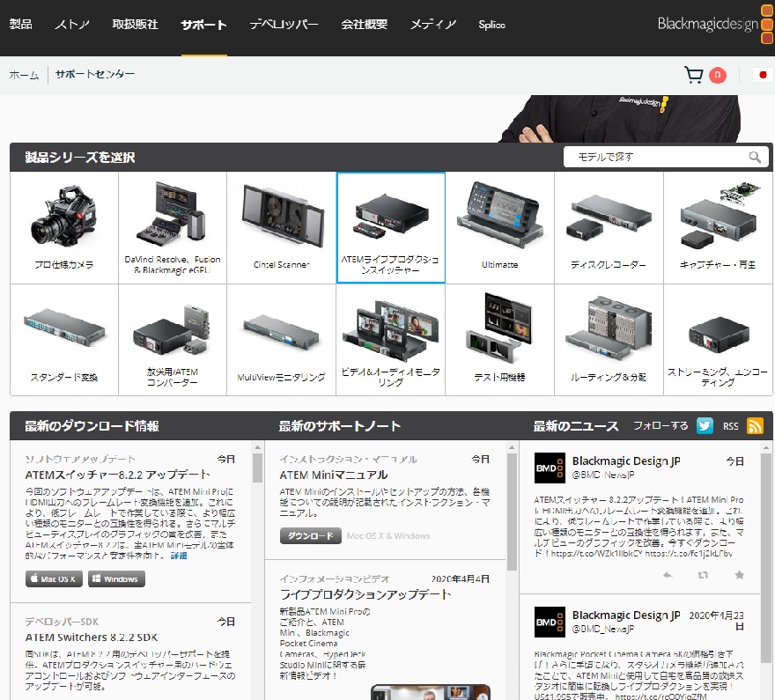This screenshot has width=775, height=700.
Task: Click the Blackmagicdesign logo
Action: point(715,24)
